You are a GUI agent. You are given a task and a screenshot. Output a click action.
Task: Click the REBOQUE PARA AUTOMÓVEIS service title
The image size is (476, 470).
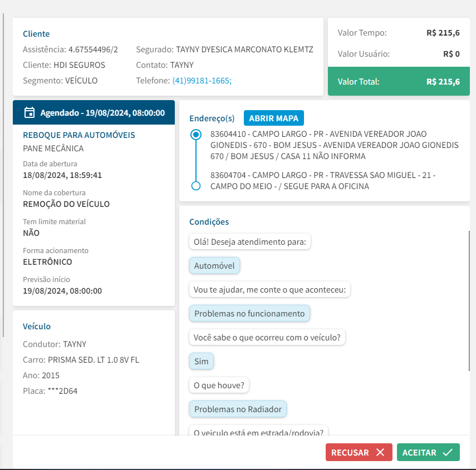79,135
